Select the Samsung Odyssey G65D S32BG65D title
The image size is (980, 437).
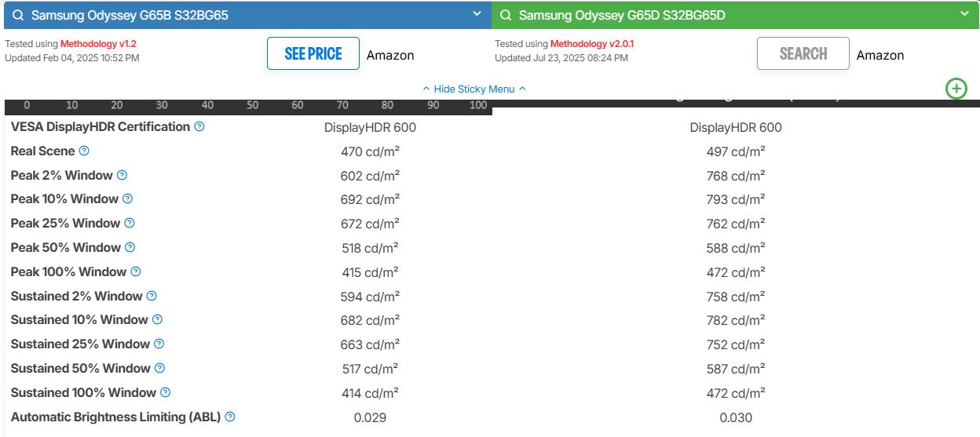[623, 15]
